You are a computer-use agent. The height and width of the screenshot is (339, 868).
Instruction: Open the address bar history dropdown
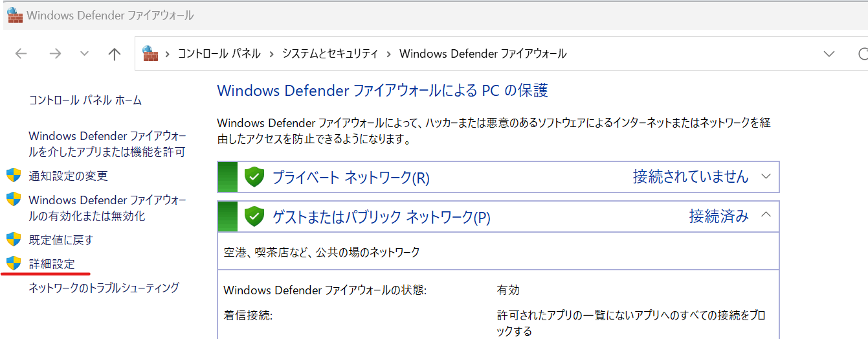pos(829,54)
